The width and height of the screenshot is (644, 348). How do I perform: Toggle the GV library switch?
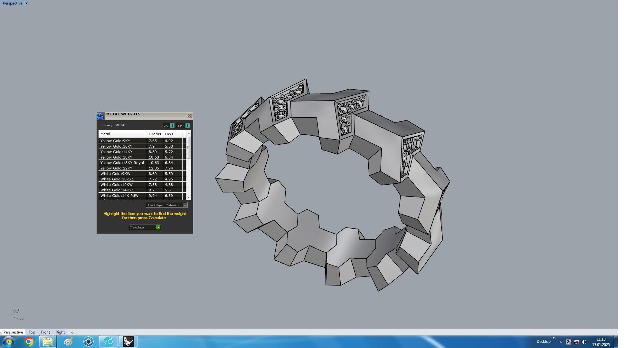pos(169,126)
